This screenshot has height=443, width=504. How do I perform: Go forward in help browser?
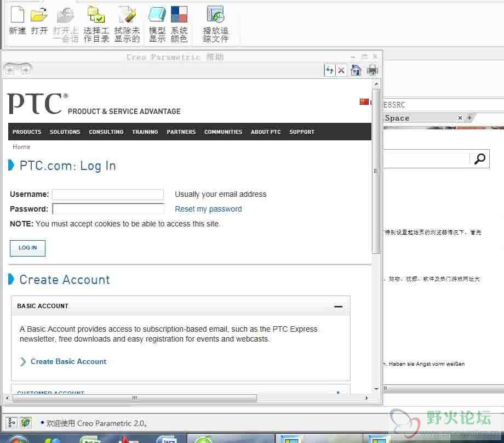pyautogui.click(x=25, y=70)
